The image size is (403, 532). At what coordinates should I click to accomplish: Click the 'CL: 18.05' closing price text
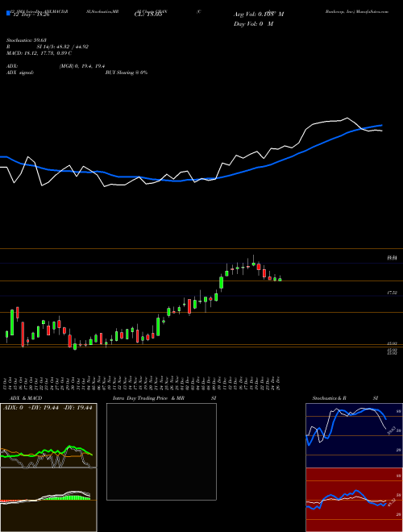click(x=147, y=15)
